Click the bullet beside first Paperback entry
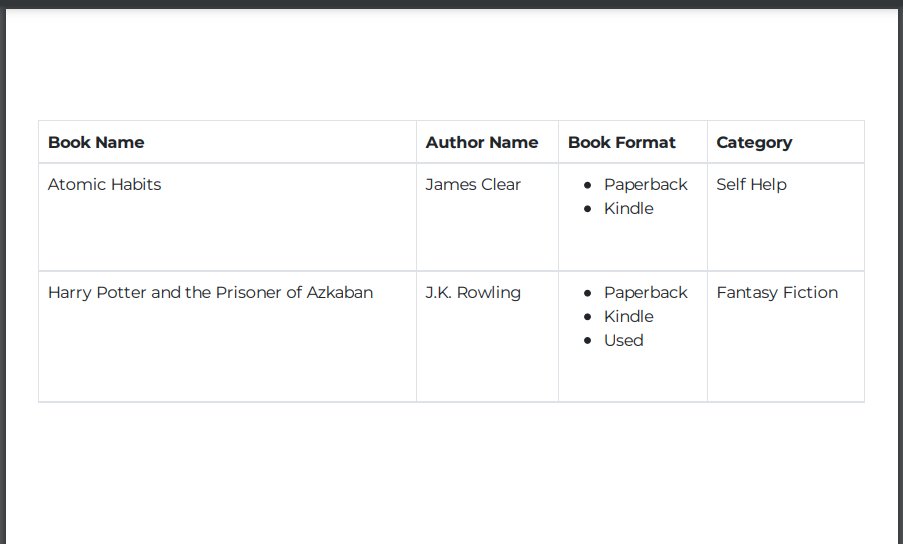903x544 pixels. pos(587,185)
